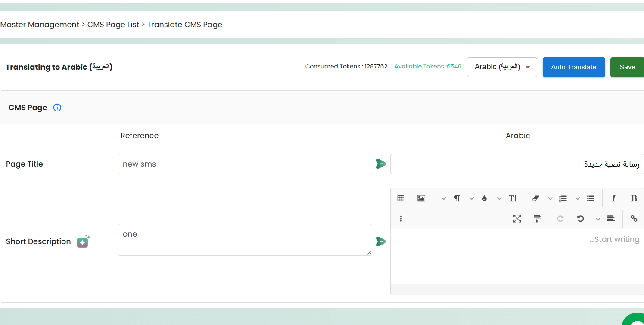The height and width of the screenshot is (325, 644).
Task: Toggle italic formatting
Action: (613, 198)
